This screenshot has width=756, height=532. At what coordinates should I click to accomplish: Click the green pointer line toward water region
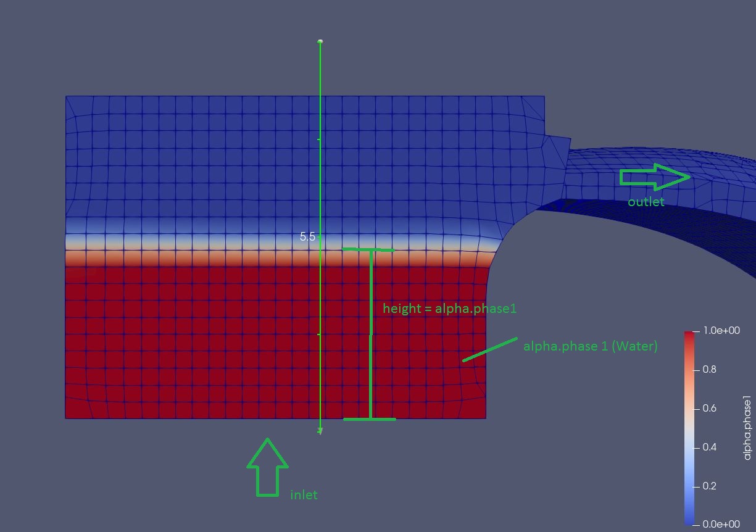(490, 349)
